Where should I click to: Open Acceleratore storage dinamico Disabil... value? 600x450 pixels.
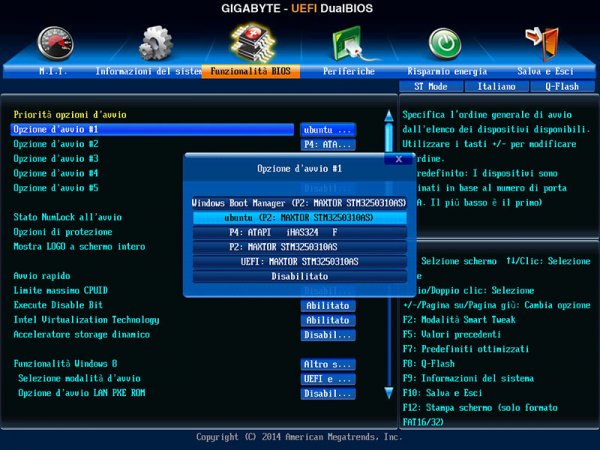[328, 335]
